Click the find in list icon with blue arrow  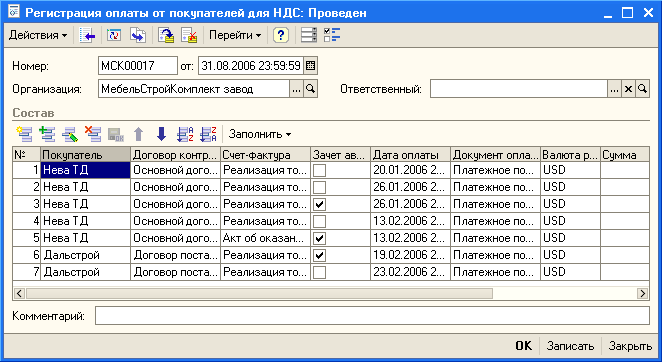click(x=87, y=35)
